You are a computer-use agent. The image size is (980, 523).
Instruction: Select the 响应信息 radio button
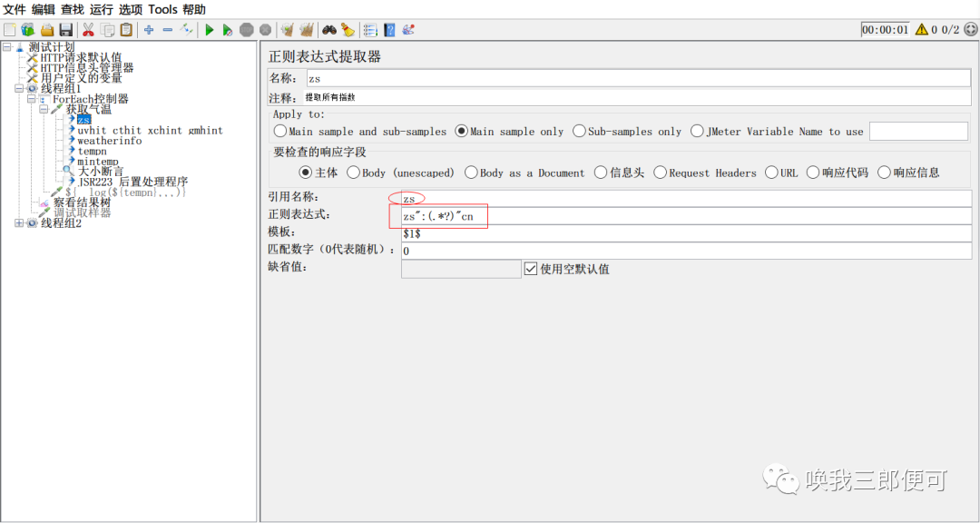click(x=885, y=173)
